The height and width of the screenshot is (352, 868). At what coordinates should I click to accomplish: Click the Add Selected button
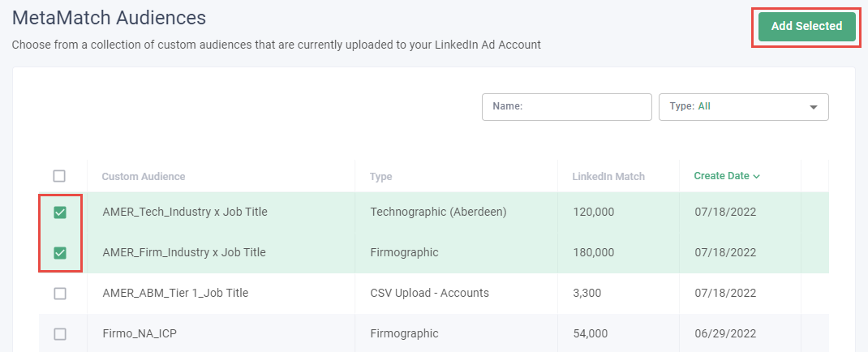(806, 26)
